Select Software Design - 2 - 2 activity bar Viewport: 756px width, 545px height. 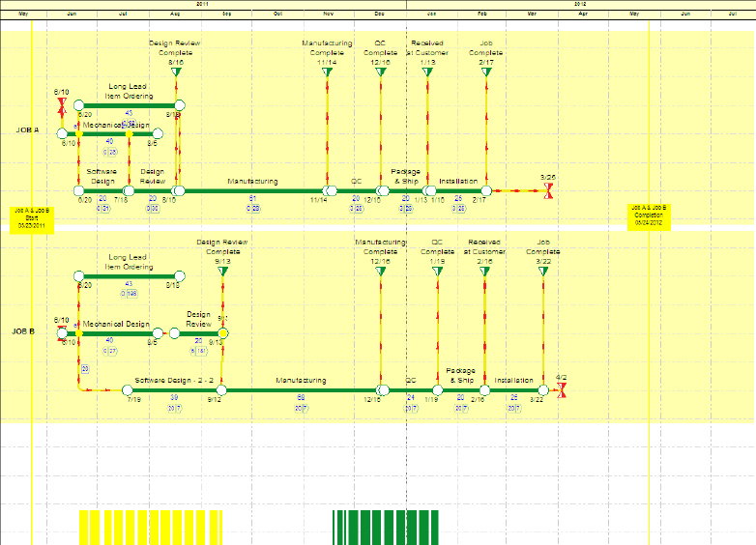(174, 389)
